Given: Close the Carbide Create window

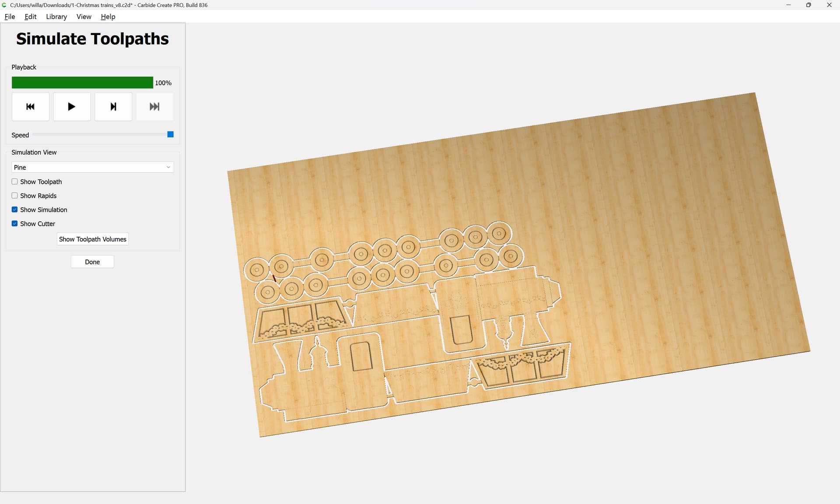Looking at the screenshot, I should (829, 5).
